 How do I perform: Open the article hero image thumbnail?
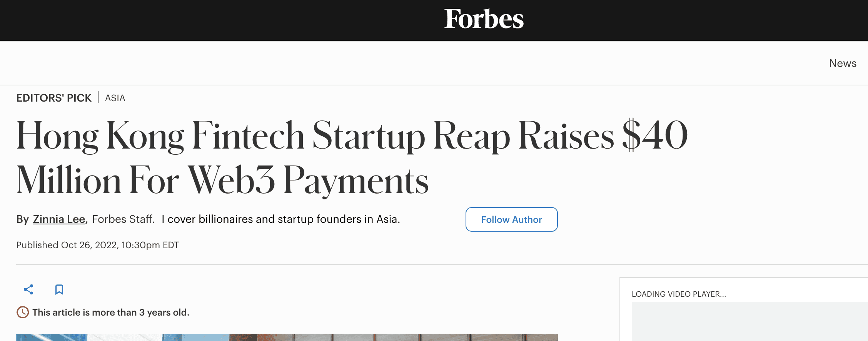[287, 337]
